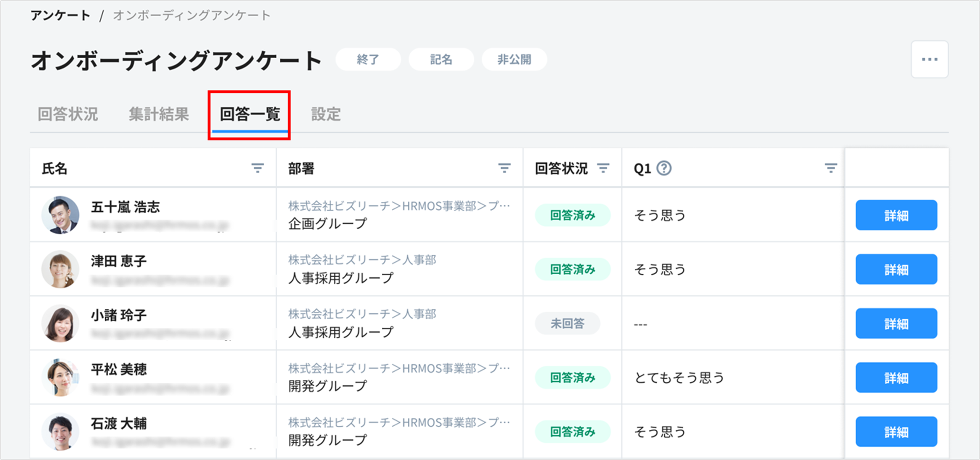This screenshot has width=980, height=460.
Task: Switch to the 回答状況 tab
Action: pos(68,114)
